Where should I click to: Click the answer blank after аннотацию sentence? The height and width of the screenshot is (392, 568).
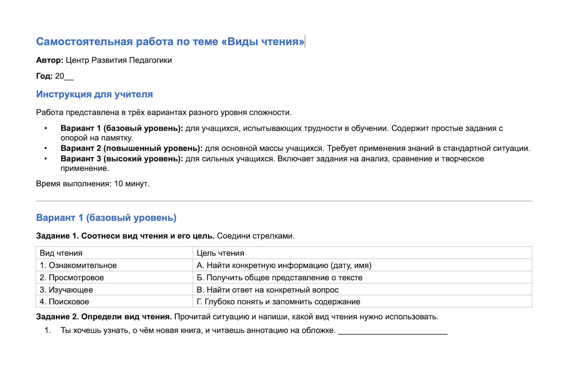(393, 331)
